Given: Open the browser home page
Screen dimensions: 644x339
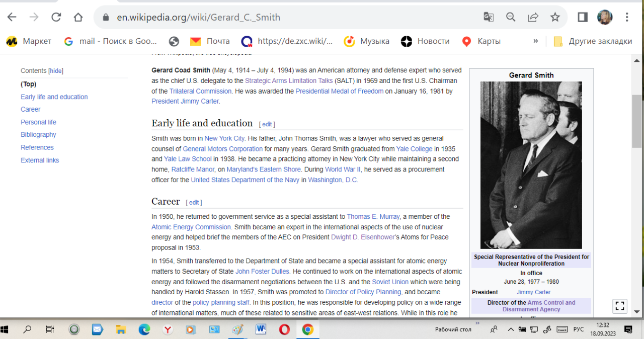Looking at the screenshot, I should point(78,17).
